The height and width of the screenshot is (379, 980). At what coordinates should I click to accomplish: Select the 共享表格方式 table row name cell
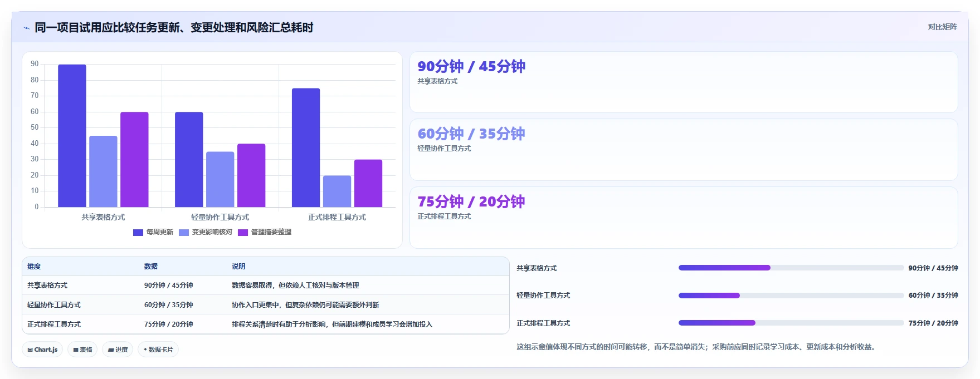47,286
